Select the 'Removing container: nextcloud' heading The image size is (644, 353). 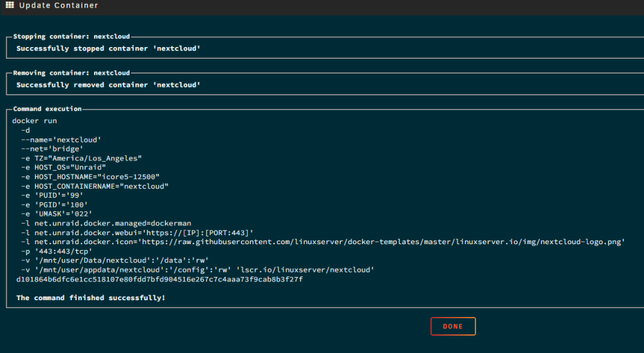(71, 73)
